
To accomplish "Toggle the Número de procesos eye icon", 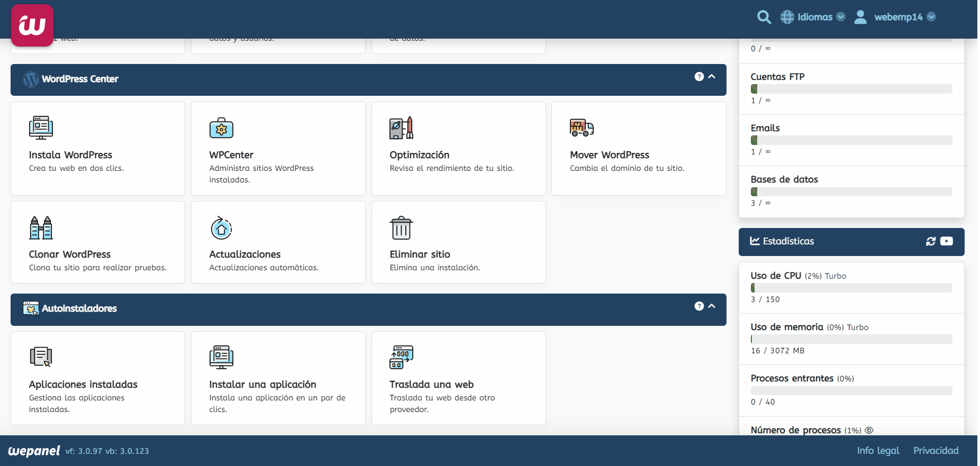I will pyautogui.click(x=869, y=430).
